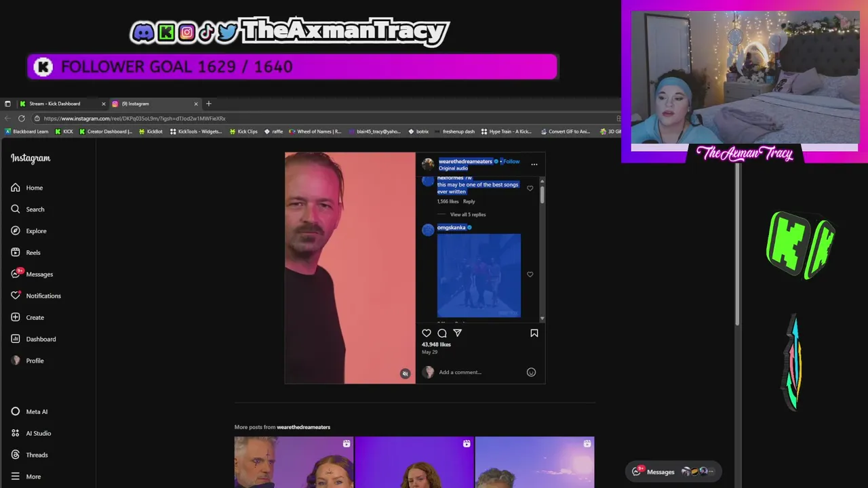The height and width of the screenshot is (488, 868).
Task: Open post options three-dot menu
Action: coord(534,164)
